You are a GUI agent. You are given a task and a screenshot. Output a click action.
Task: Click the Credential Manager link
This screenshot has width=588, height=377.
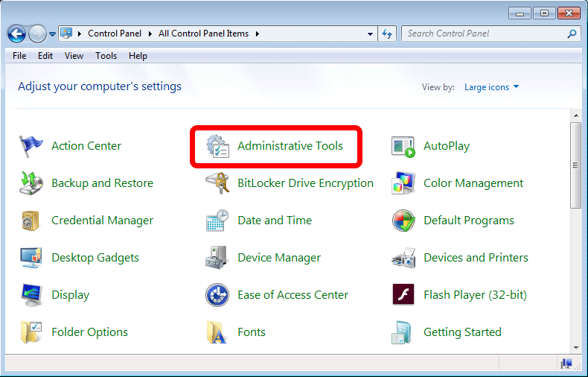[103, 220]
